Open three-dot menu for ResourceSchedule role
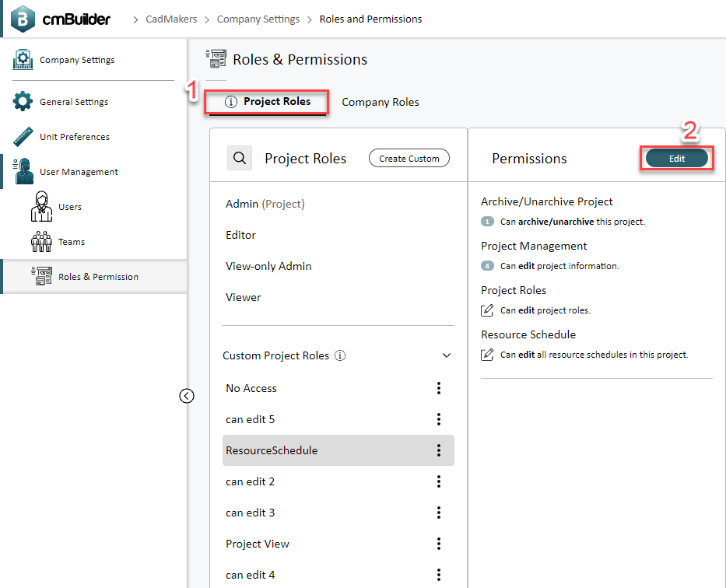The height and width of the screenshot is (588, 726). click(x=438, y=450)
